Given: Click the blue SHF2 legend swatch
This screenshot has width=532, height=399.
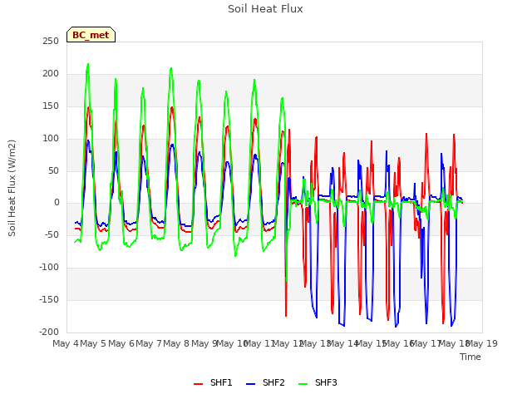Looking at the screenshot, I should pyautogui.click(x=250, y=384).
